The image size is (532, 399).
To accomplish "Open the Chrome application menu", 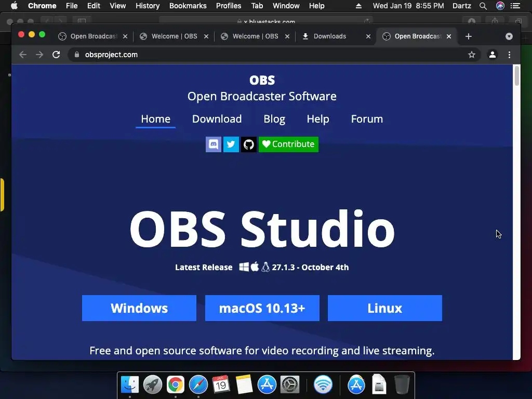I will (x=42, y=6).
